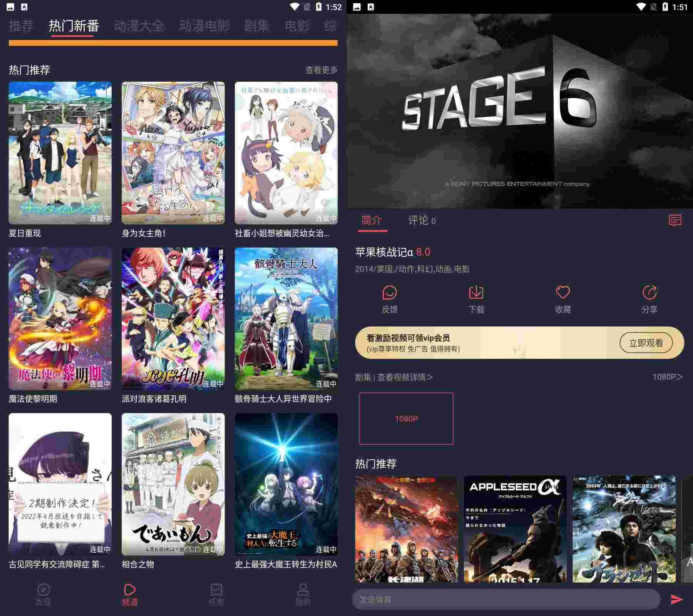The height and width of the screenshot is (616, 693).
Task: Tap the 立即观看 button
Action: point(646,343)
